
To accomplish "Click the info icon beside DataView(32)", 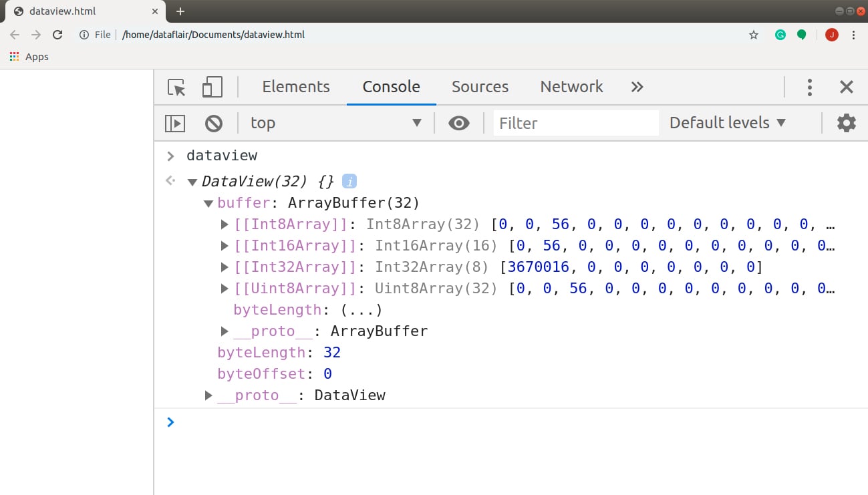I will (350, 180).
